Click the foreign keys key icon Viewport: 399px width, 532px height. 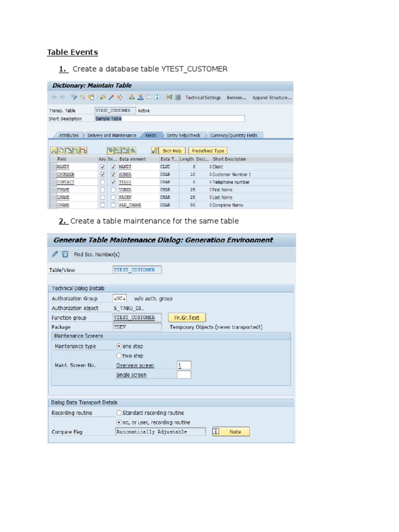(155, 151)
